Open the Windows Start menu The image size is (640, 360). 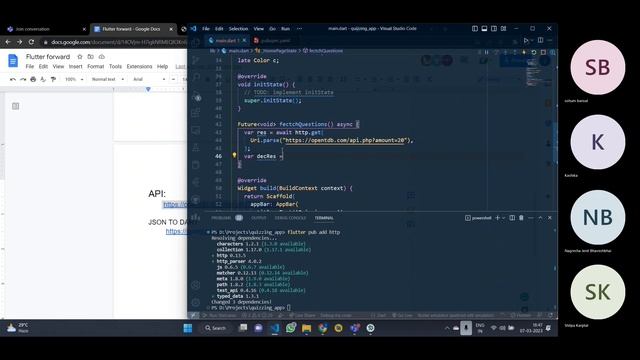click(188, 328)
